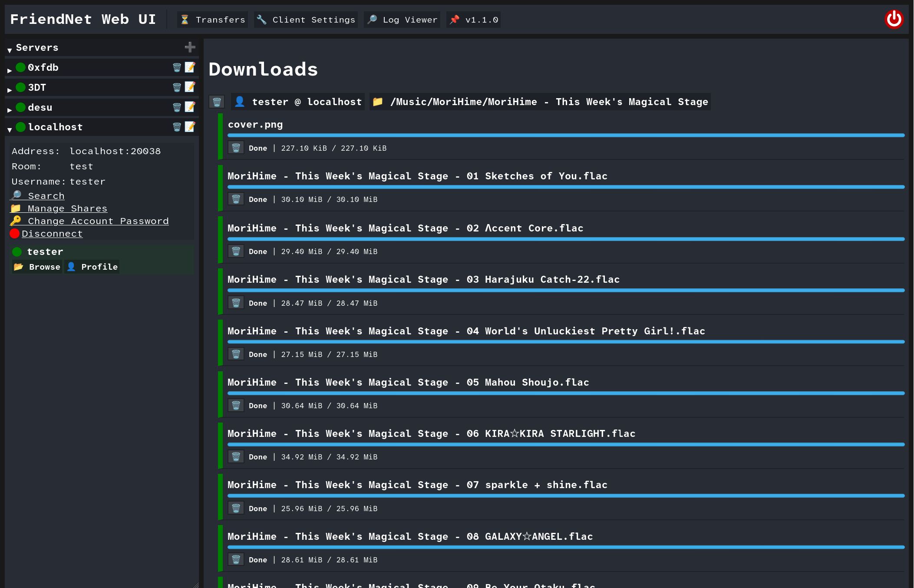This screenshot has height=588, width=914.
Task: Remove the '08 GALAXY☆ANGEL.flac' download
Action: pos(235,559)
